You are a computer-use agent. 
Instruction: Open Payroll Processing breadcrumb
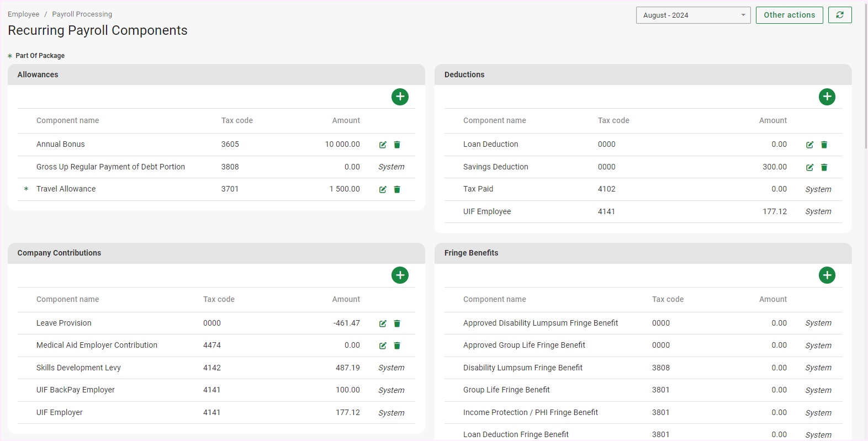pos(82,14)
